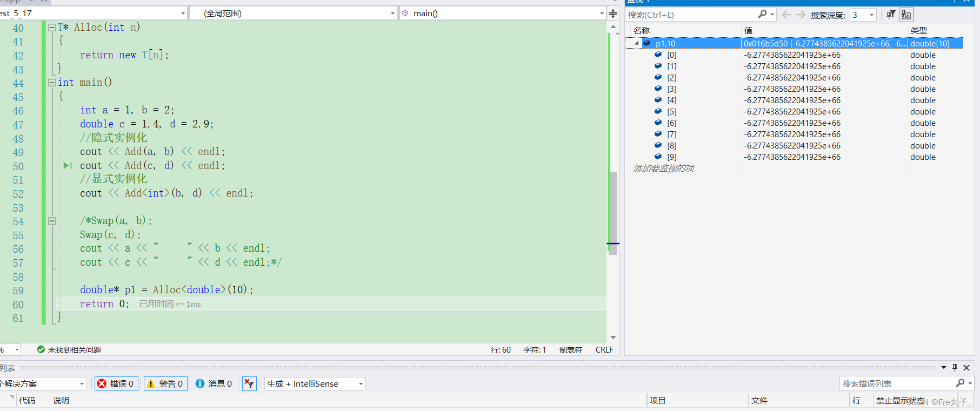Click the cube icon of element [2]
This screenshot has height=411, width=980.
tap(658, 77)
